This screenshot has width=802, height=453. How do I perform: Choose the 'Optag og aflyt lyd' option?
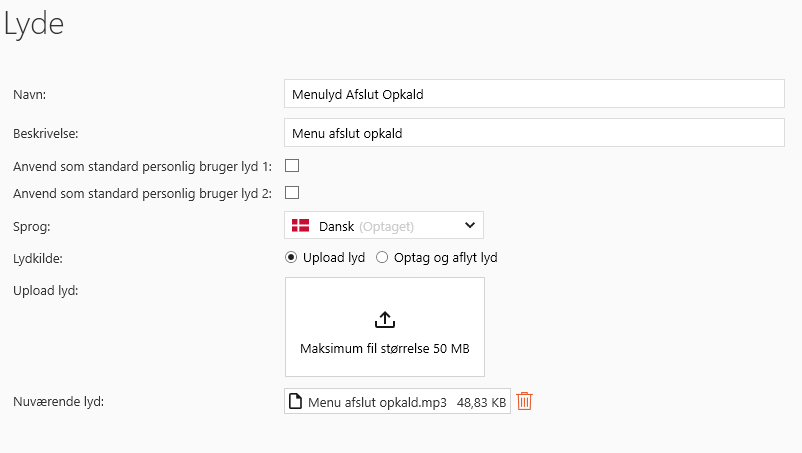(x=382, y=257)
